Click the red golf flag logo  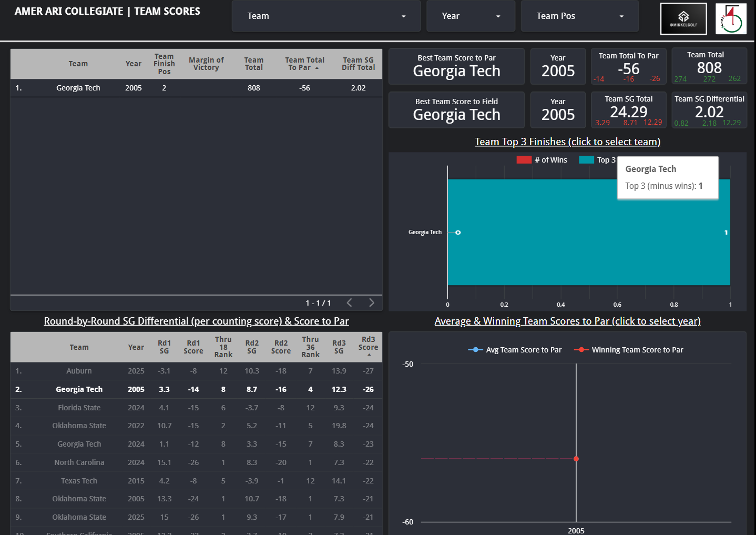pyautogui.click(x=731, y=19)
